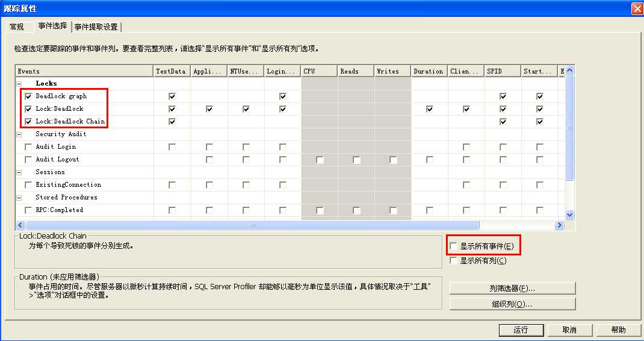Uncheck the Lock:Deadlock event checkbox
The height and width of the screenshot is (341, 644).
tap(28, 109)
